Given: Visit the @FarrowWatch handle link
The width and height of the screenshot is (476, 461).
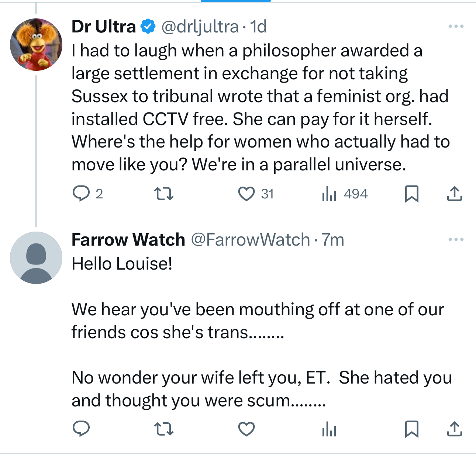Looking at the screenshot, I should point(250,240).
